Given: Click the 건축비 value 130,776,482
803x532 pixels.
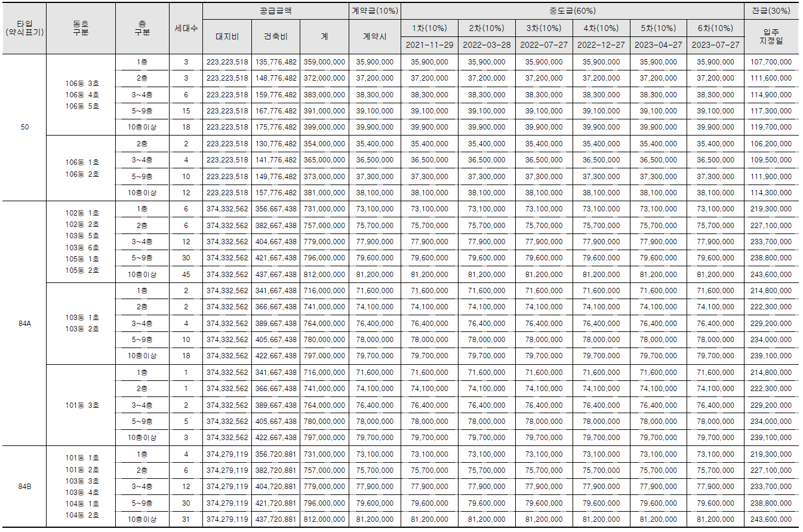Looking at the screenshot, I should click(276, 144).
